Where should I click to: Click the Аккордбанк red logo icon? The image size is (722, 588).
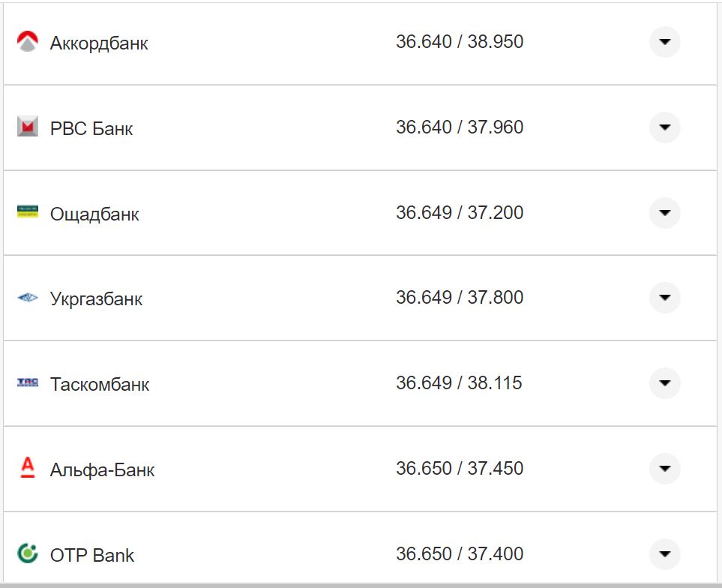[x=28, y=42]
